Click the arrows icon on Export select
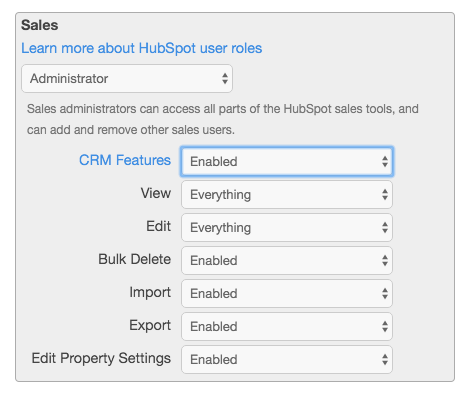This screenshot has height=401, width=472. click(x=385, y=326)
